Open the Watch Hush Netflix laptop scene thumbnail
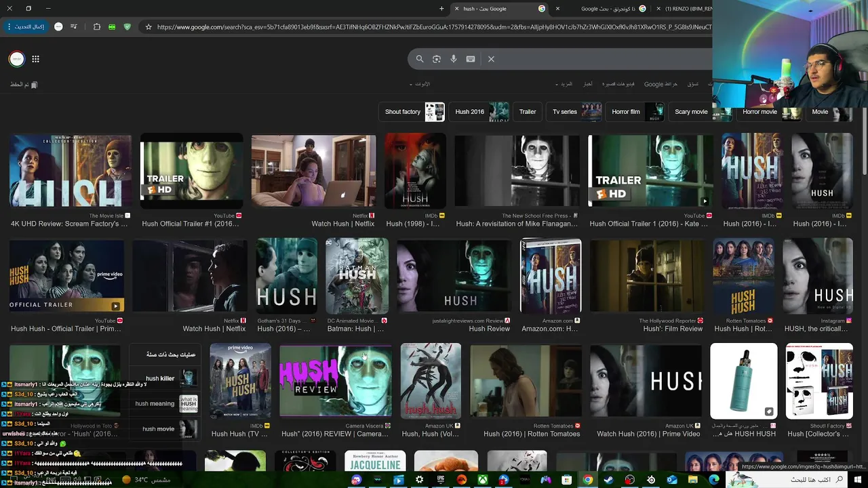The height and width of the screenshot is (488, 868). pyautogui.click(x=313, y=171)
